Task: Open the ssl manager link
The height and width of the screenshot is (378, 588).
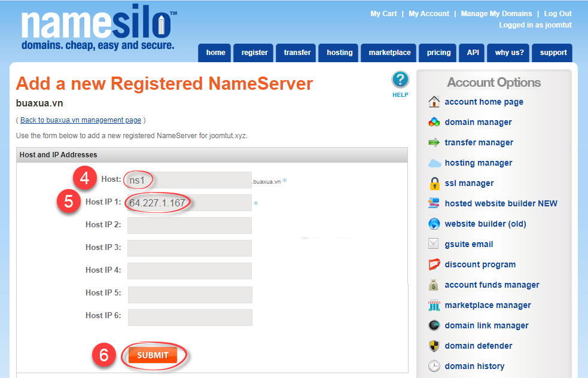Action: [469, 183]
